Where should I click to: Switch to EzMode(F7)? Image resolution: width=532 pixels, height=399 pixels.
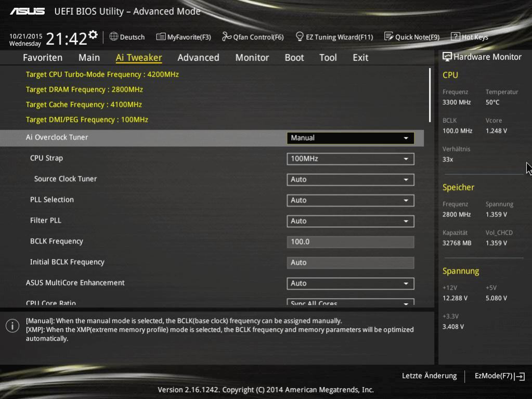[499, 376]
